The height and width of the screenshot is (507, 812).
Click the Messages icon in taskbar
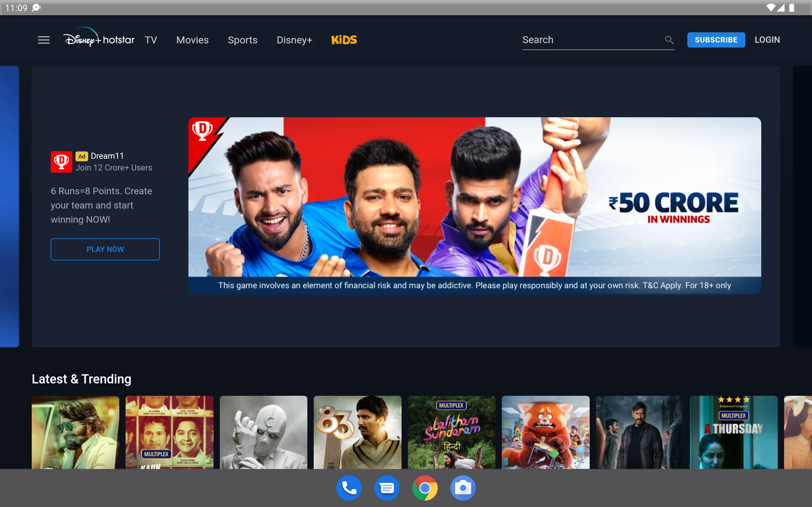(387, 487)
